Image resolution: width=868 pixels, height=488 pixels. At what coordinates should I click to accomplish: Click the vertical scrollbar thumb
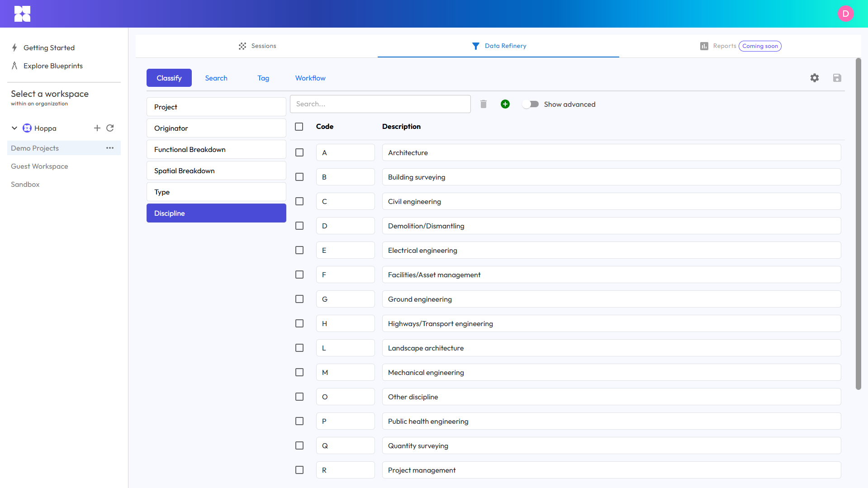pyautogui.click(x=858, y=224)
